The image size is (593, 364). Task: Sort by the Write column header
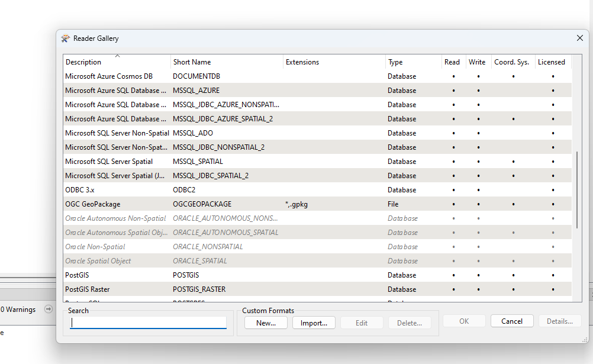tap(478, 62)
